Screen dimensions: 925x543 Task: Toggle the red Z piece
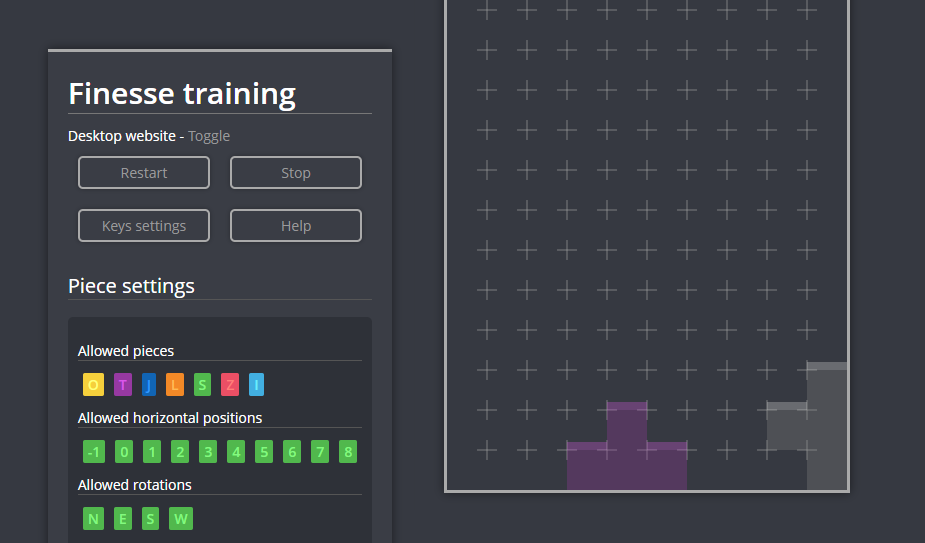click(x=230, y=384)
